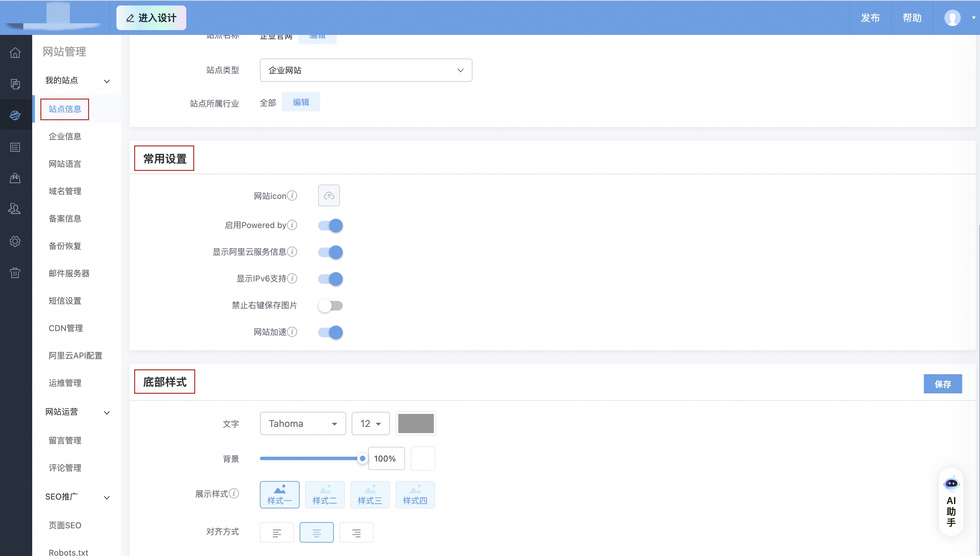Open the gear settings icon in sidebar
980x556 pixels.
point(15,241)
